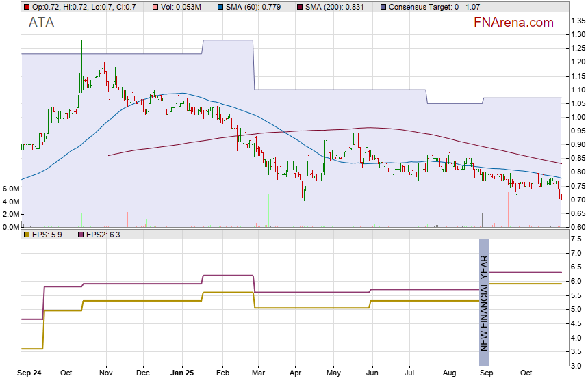
Task: Click the ATA ticker symbol label
Action: pyautogui.click(x=41, y=23)
